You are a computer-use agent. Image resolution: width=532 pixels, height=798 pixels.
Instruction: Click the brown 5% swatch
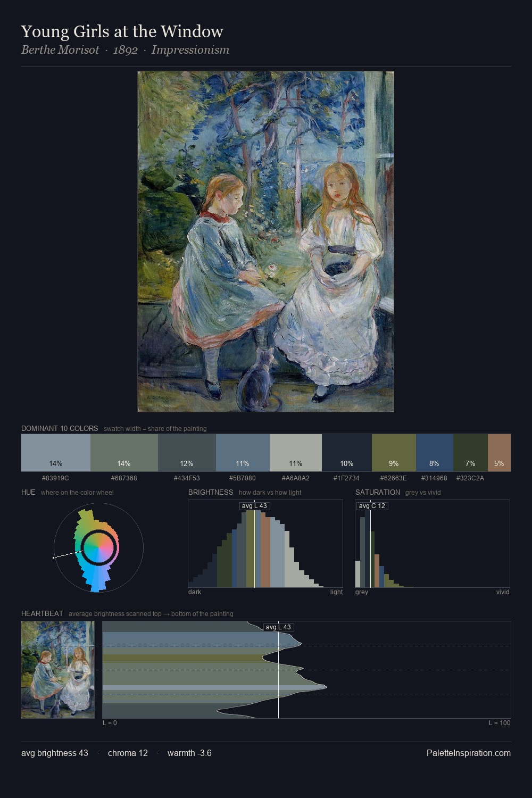click(x=499, y=453)
